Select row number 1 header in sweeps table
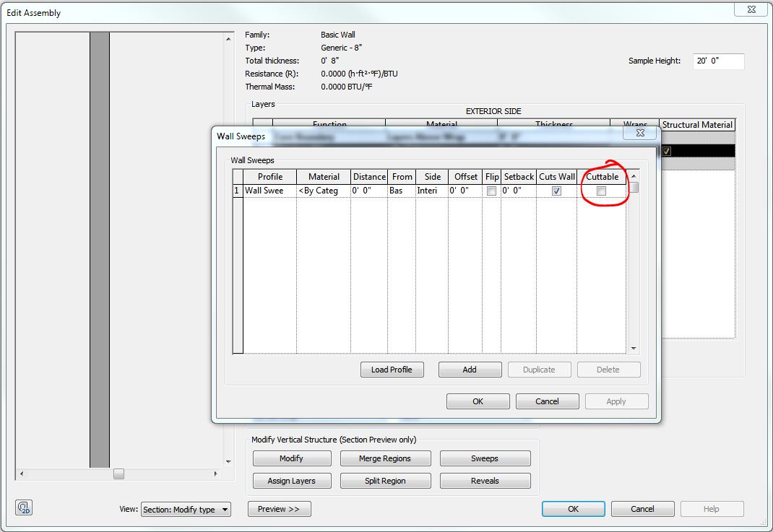 238,191
